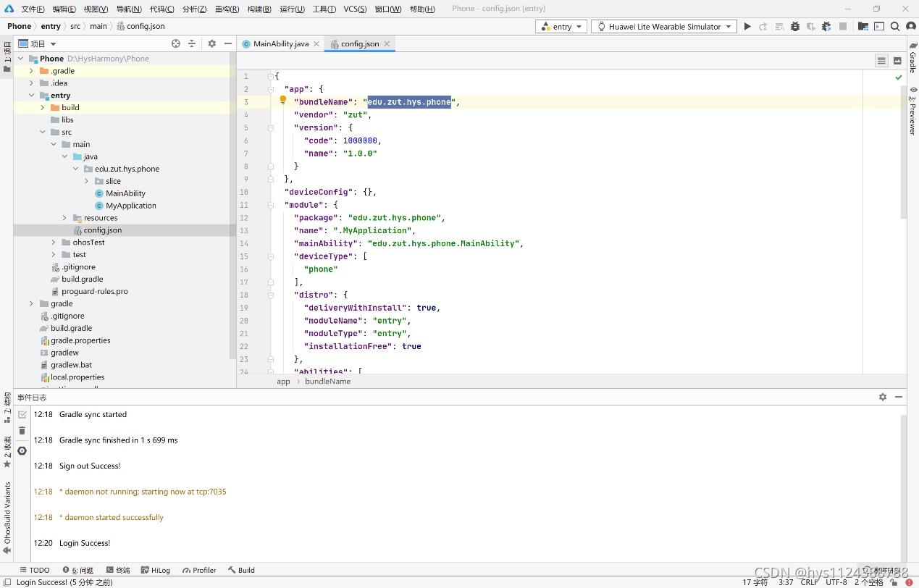Open the TODO tool window

pyautogui.click(x=35, y=570)
